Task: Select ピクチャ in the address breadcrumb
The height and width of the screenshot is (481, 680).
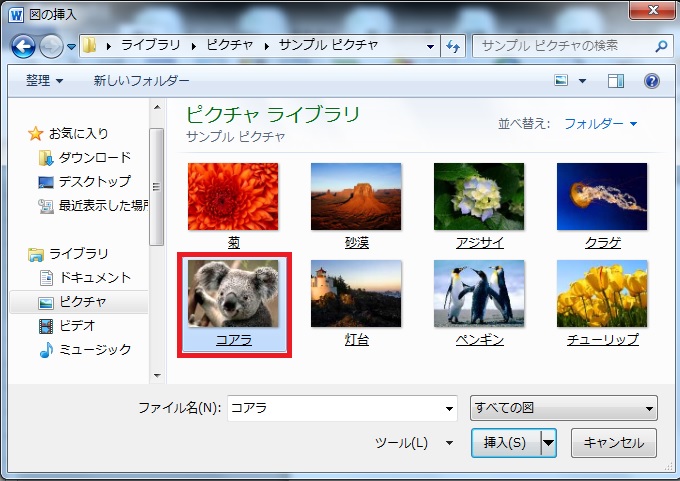Action: pyautogui.click(x=229, y=45)
